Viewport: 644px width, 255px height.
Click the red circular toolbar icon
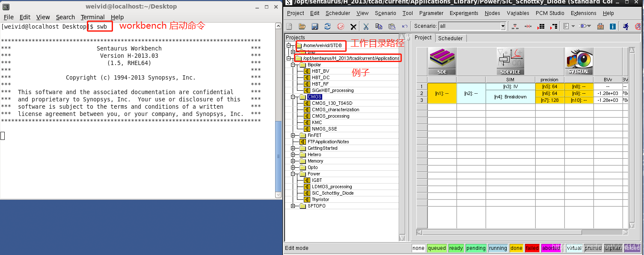(x=340, y=27)
